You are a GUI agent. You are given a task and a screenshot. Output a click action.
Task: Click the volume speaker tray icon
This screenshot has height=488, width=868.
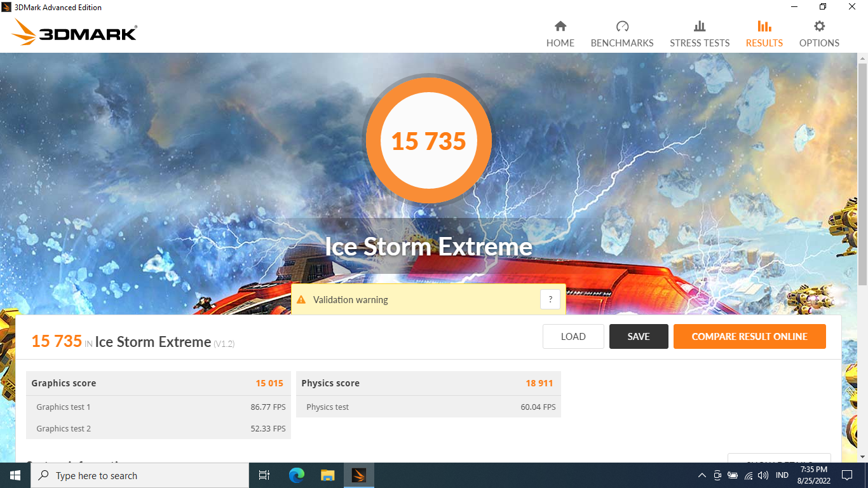[763, 475]
